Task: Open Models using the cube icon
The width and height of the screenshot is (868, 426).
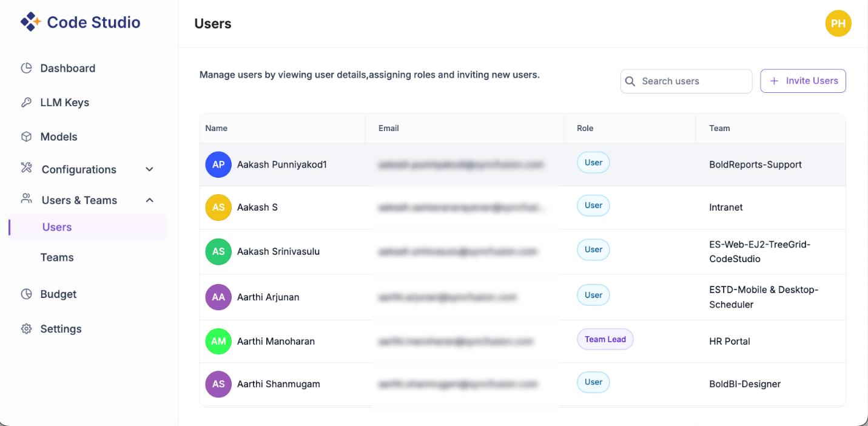Action: [x=27, y=137]
